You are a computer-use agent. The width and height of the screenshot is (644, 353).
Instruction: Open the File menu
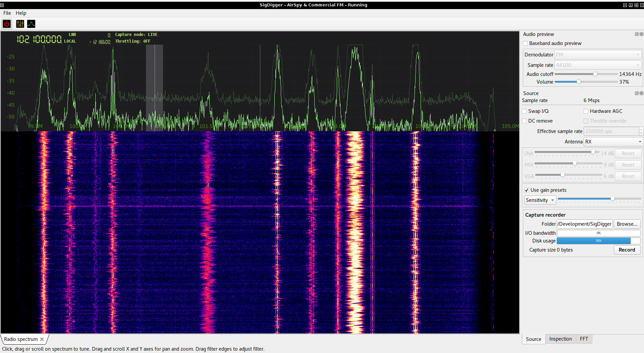click(7, 13)
